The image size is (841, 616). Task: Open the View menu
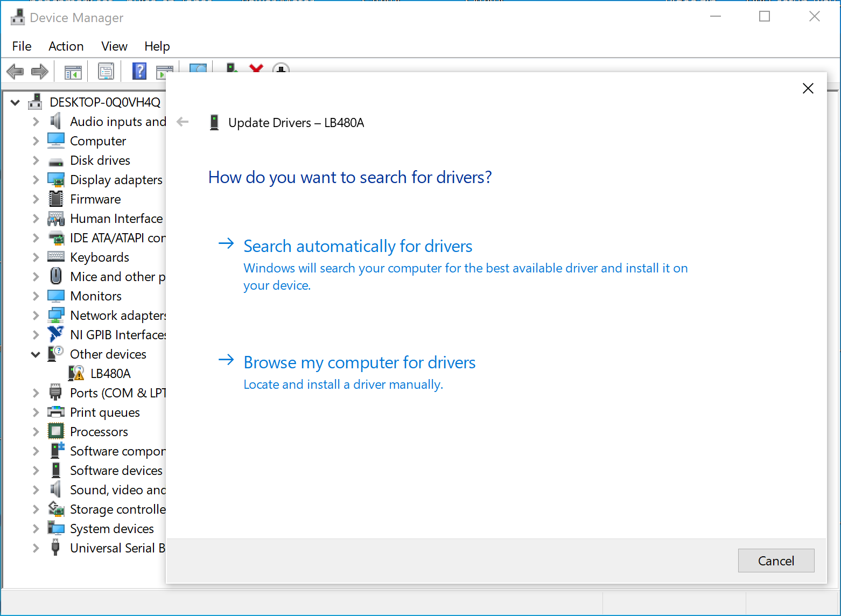[x=115, y=46]
